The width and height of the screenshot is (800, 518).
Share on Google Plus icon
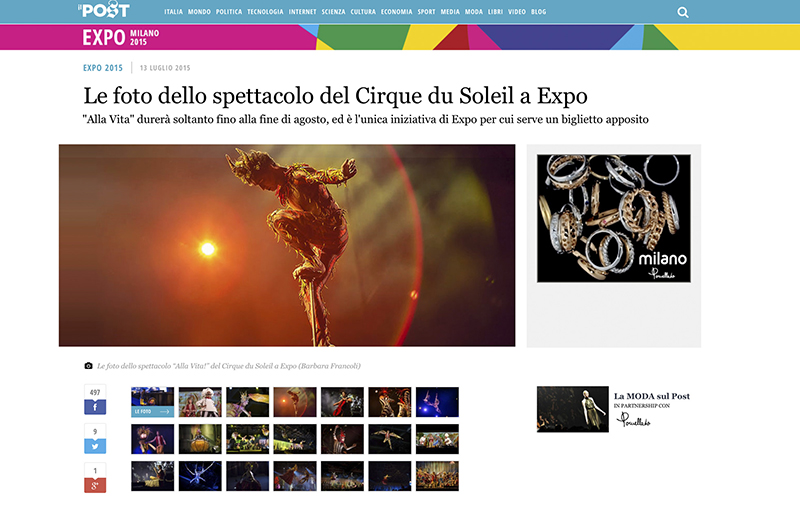95,485
